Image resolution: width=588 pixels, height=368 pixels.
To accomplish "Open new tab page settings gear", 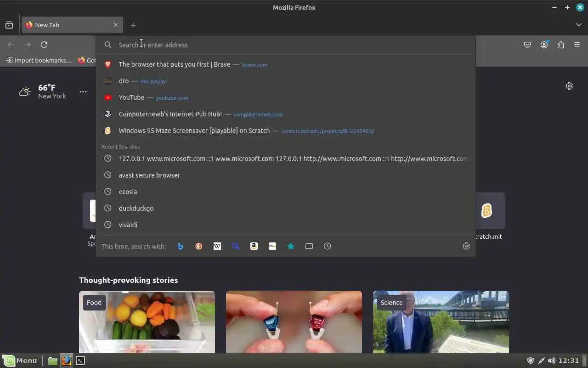I will [569, 86].
